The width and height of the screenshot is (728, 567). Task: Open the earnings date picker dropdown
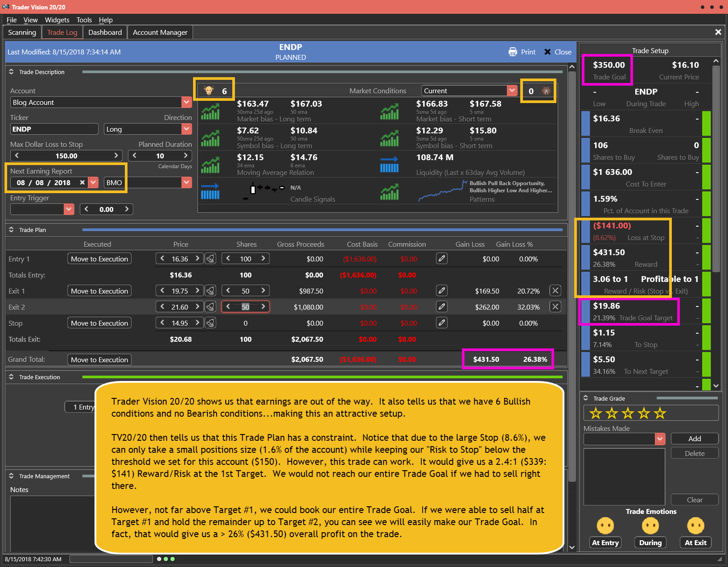93,182
